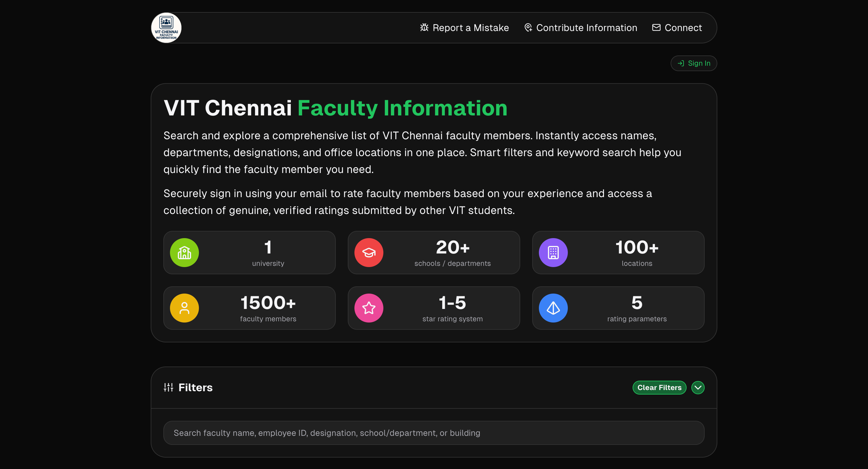Click the envelope icon beside Connect
Image resolution: width=868 pixels, height=469 pixels.
point(656,28)
